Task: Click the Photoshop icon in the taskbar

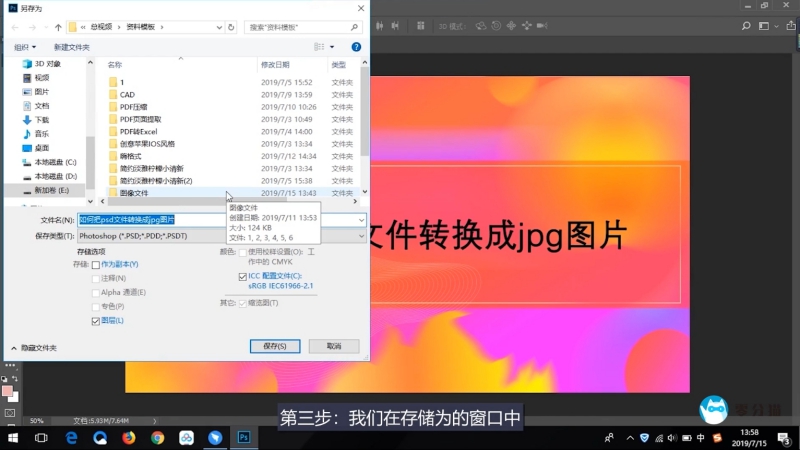Action: [243, 437]
